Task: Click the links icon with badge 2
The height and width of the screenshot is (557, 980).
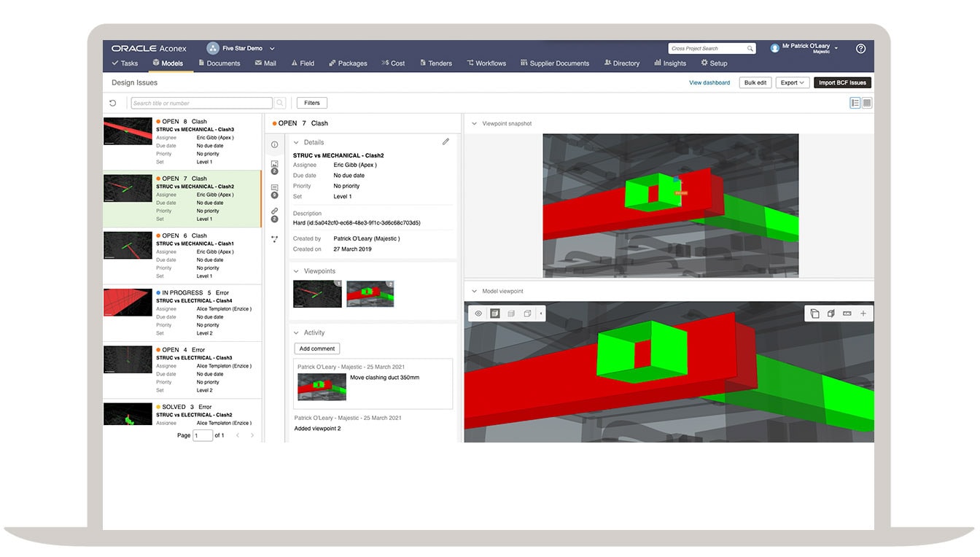Action: 275,210
